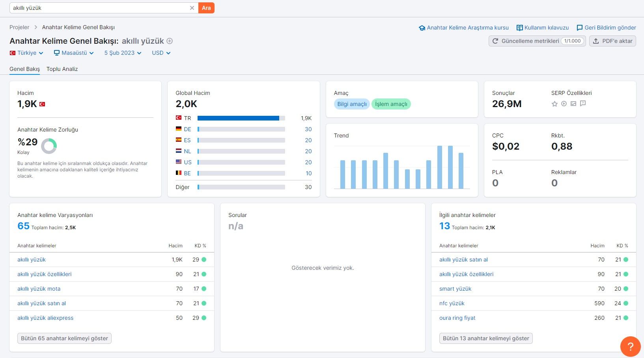The height and width of the screenshot is (358, 644).
Task: Click the reviews SERP feature icon
Action: click(x=583, y=104)
